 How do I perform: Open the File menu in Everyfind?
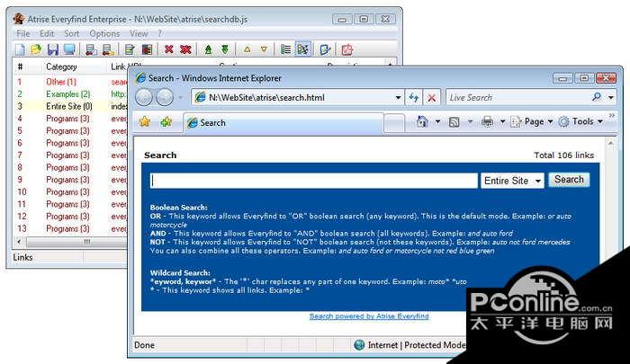[x=22, y=34]
